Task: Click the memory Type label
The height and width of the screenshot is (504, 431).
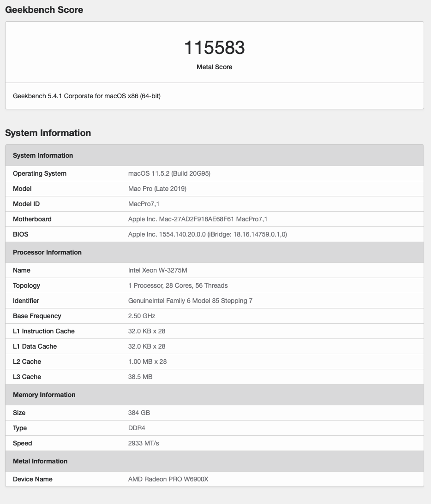Action: 20,428
